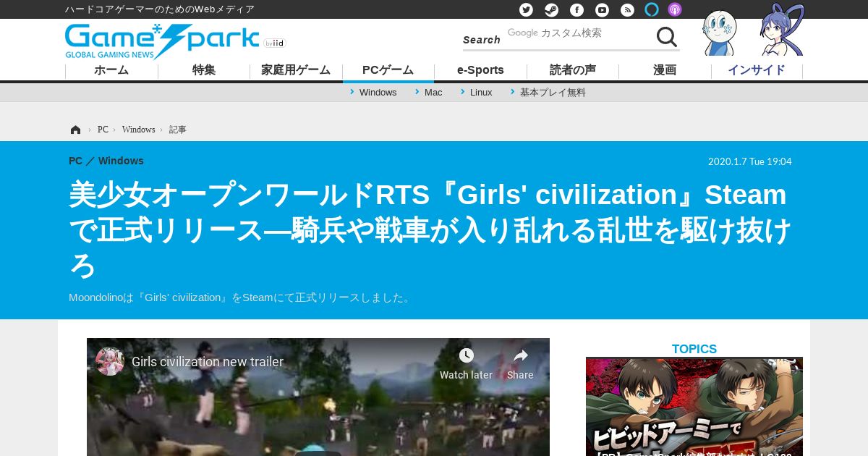Click the Girls' civilization article headline

pos(431,230)
